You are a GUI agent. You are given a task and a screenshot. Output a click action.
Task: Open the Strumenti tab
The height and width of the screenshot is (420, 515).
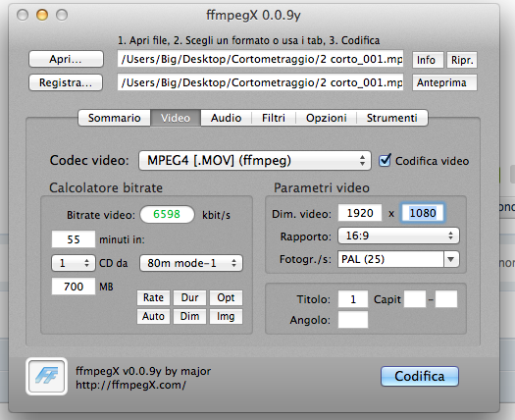click(x=391, y=118)
